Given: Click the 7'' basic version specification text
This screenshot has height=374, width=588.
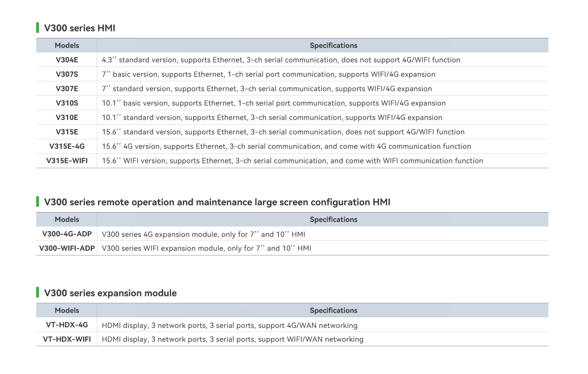Looking at the screenshot, I should click(269, 74).
